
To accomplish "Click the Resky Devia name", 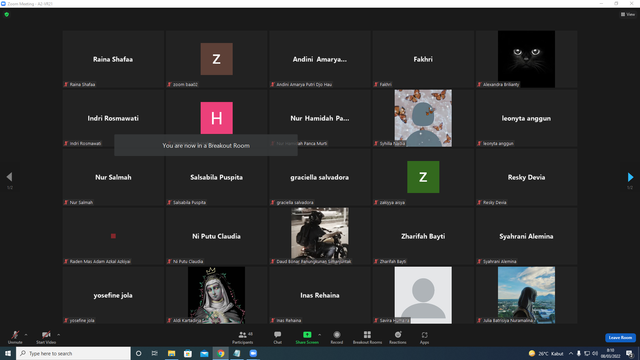I will (x=526, y=177).
